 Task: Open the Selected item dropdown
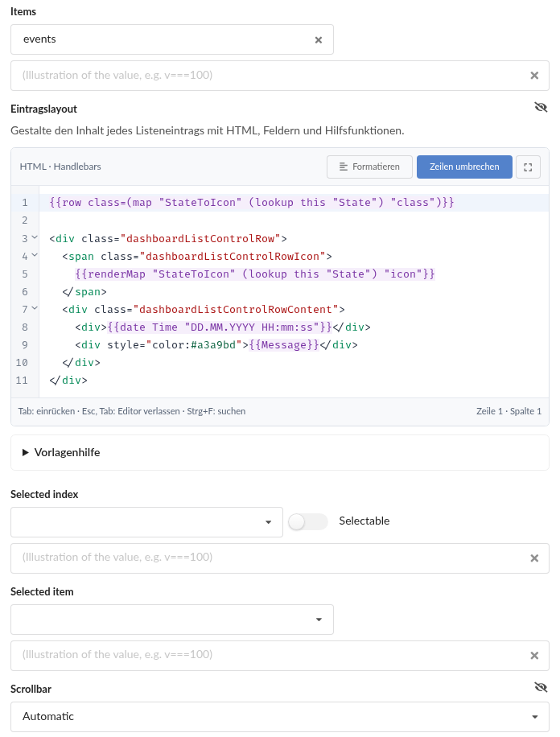tap(172, 620)
